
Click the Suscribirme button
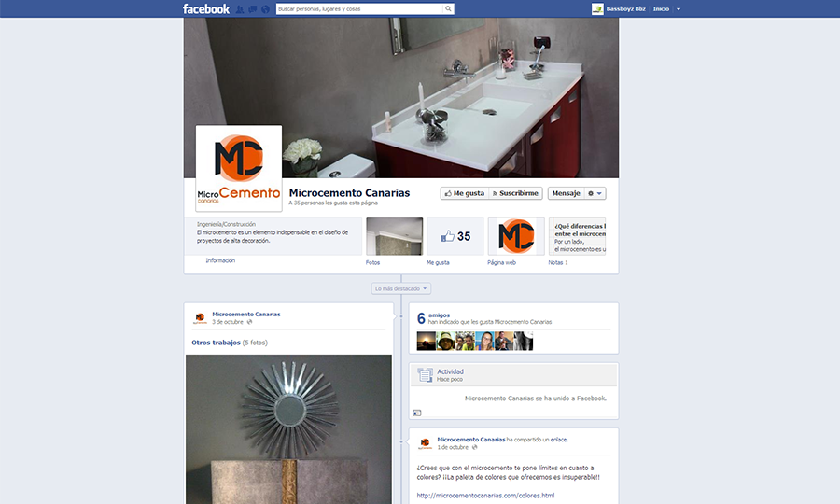(x=515, y=193)
